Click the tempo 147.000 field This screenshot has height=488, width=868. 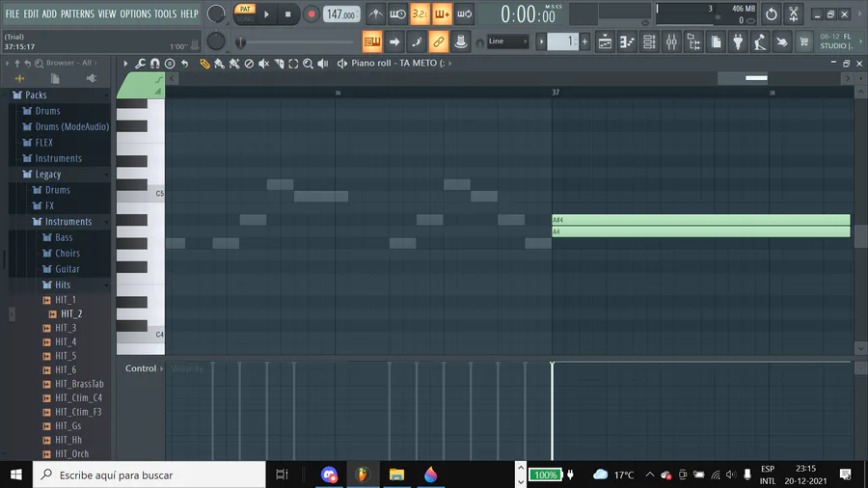click(341, 14)
